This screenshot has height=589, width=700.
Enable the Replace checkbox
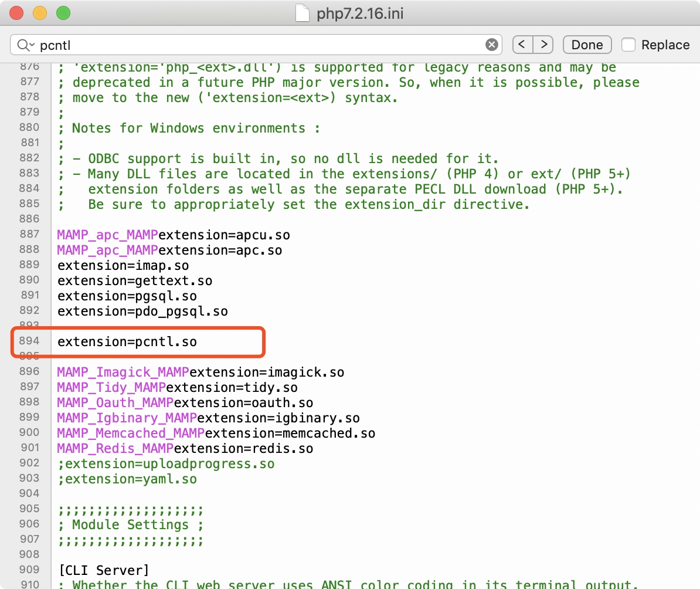coord(628,45)
